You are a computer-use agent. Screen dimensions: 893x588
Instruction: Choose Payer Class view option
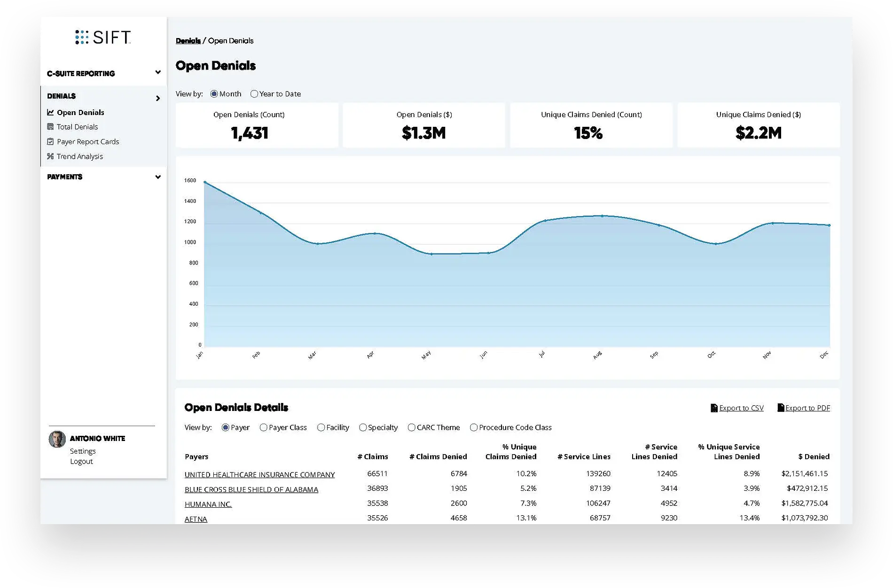pos(264,427)
